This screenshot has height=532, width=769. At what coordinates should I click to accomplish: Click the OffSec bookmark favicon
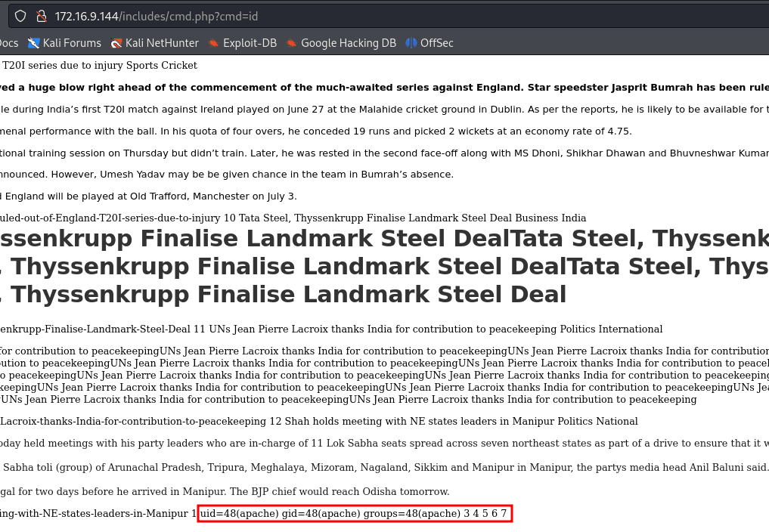[x=411, y=43]
